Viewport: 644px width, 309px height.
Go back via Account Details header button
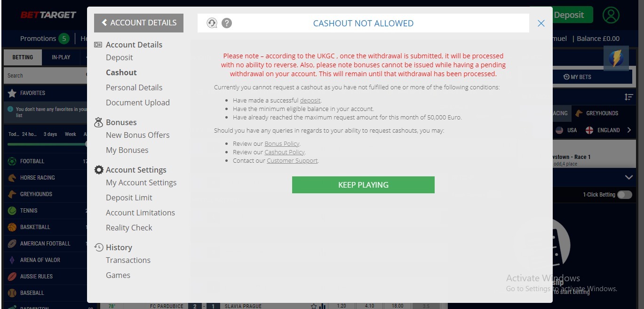139,23
